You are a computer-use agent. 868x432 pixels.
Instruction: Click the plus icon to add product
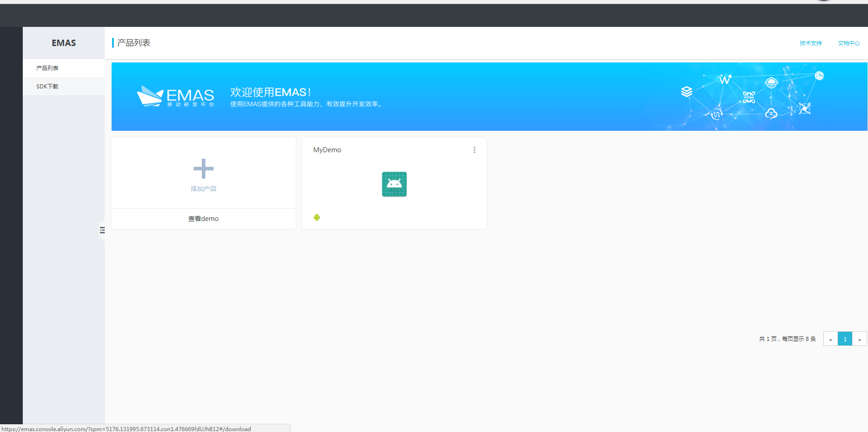coord(203,169)
